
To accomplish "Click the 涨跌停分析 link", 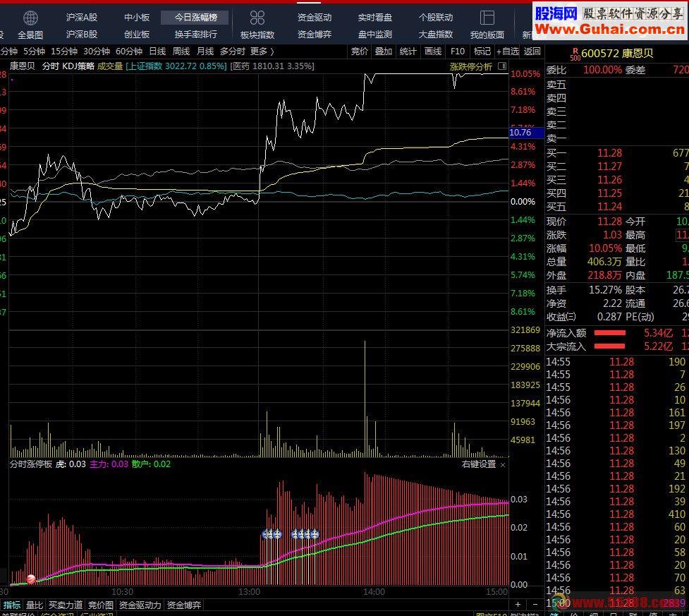I will coord(470,66).
